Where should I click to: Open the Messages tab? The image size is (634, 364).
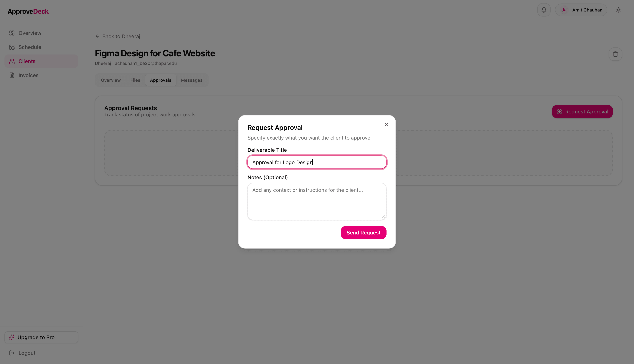coord(191,80)
